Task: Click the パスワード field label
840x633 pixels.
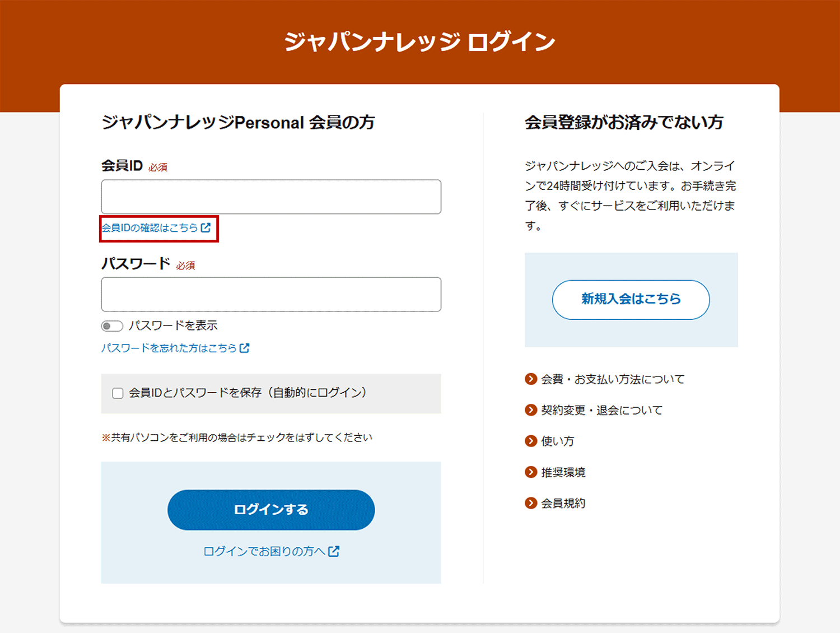Action: (x=136, y=264)
